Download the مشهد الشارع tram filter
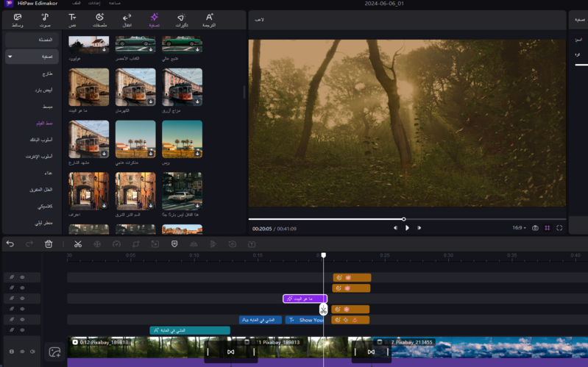The width and height of the screenshot is (588, 367). pos(105,154)
